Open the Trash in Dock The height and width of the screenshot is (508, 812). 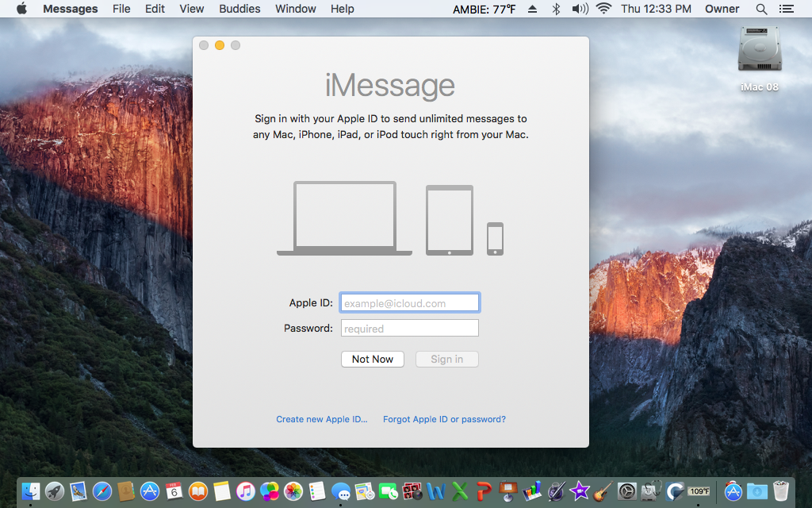(781, 491)
